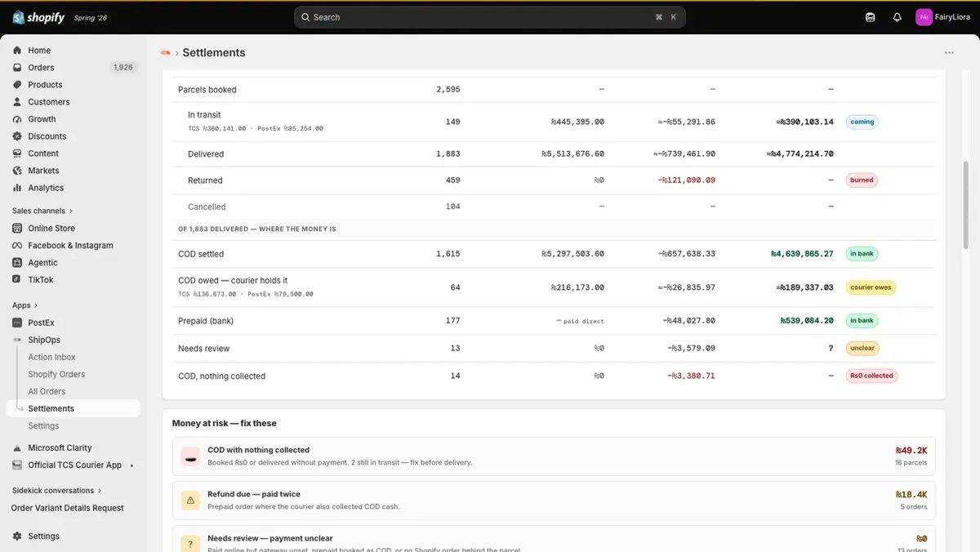
Task: Open the Order Variant Details Request conversation
Action: [68, 508]
